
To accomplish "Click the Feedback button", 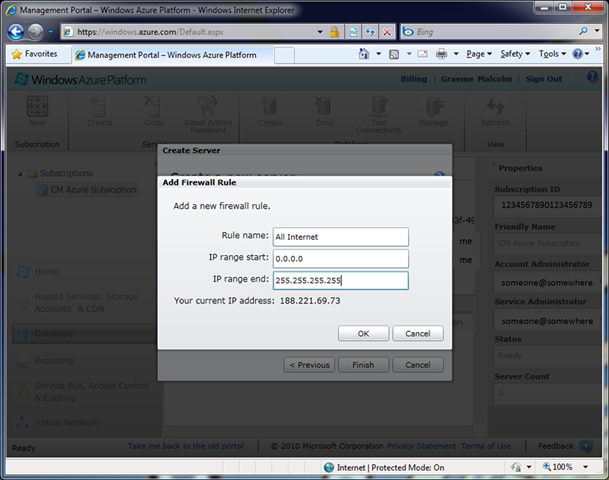I will coord(565,446).
